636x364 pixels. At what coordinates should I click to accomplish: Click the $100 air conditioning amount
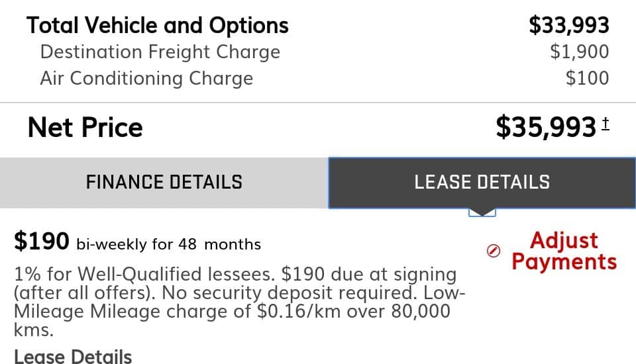(x=588, y=78)
